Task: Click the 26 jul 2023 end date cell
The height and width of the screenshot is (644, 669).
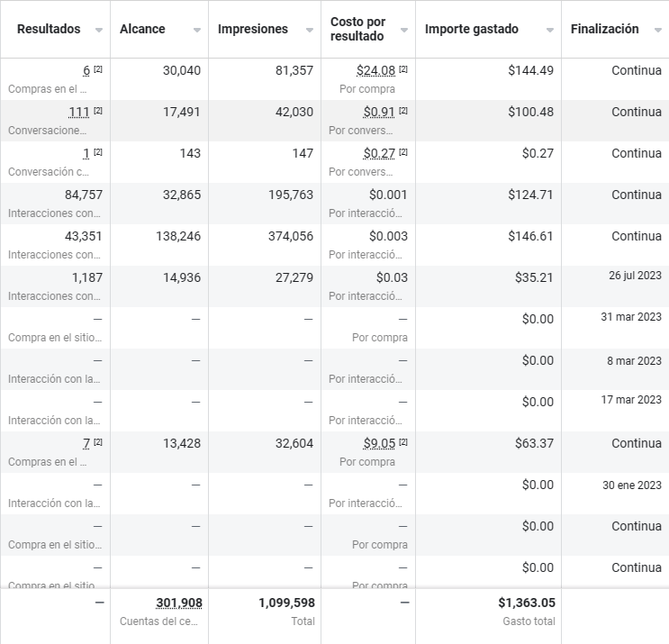Action: [632, 276]
